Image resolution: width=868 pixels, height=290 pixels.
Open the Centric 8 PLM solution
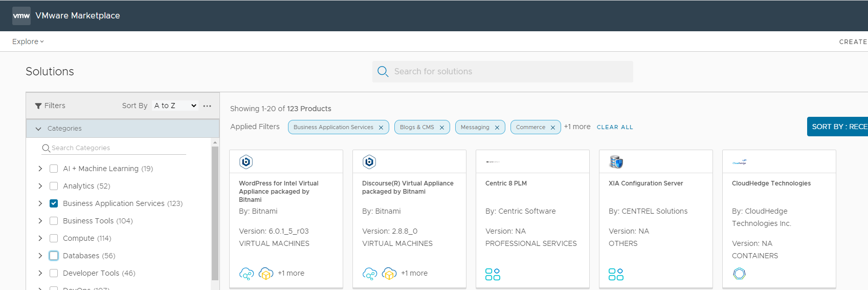coord(506,183)
